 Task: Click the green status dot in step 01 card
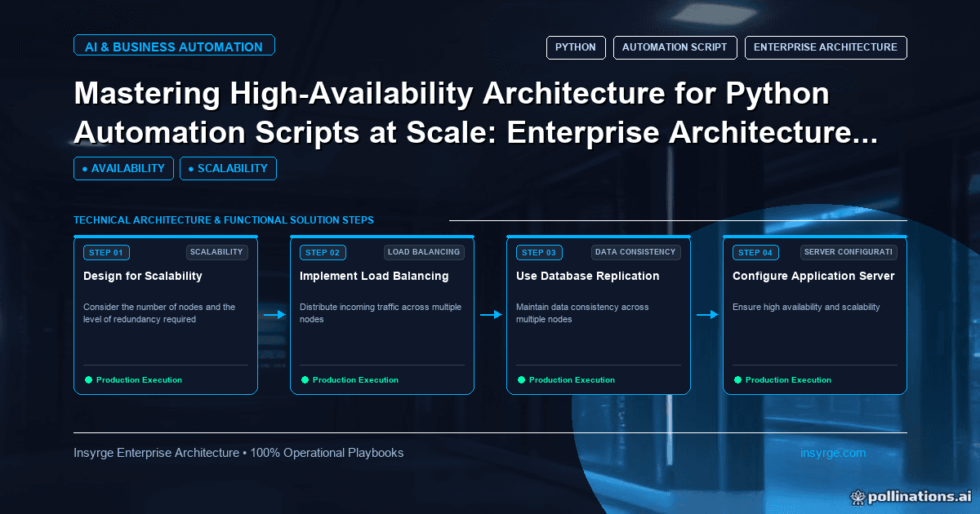click(x=88, y=379)
